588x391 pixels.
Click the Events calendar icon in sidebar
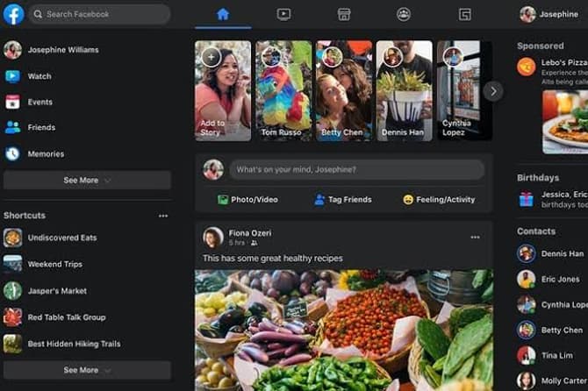(12, 102)
